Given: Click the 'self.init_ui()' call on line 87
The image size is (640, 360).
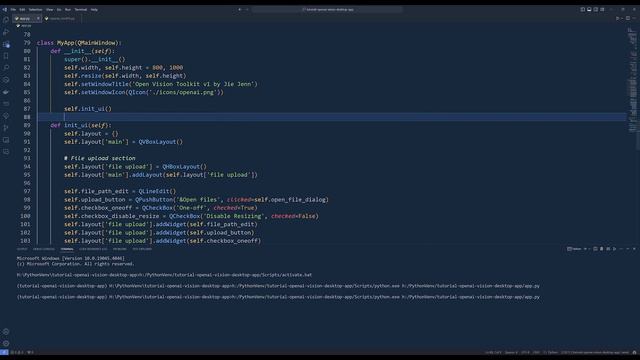Looking at the screenshot, I should tap(88, 109).
